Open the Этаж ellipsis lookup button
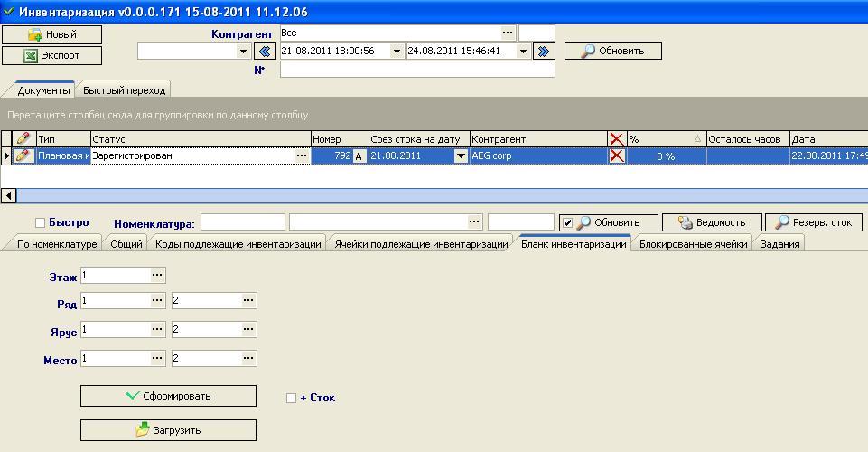This screenshot has width=868, height=452. [x=157, y=275]
